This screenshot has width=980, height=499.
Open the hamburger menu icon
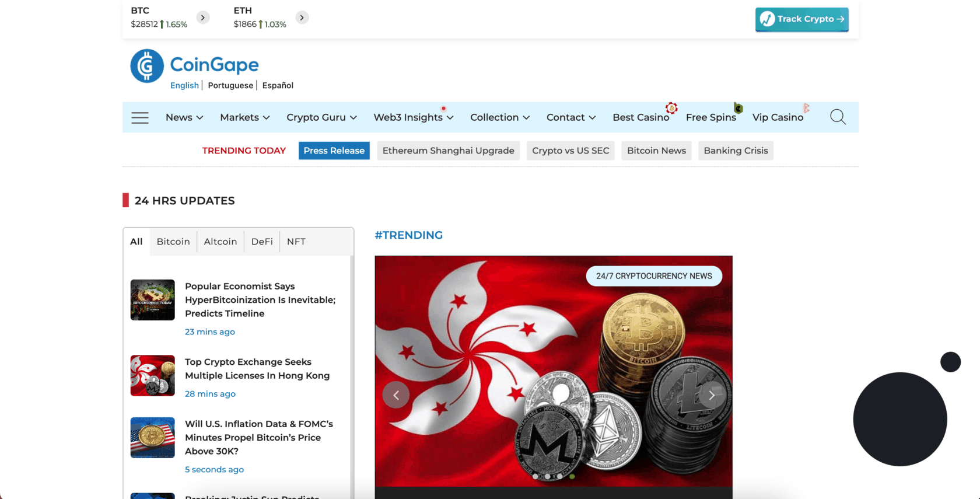[140, 117]
